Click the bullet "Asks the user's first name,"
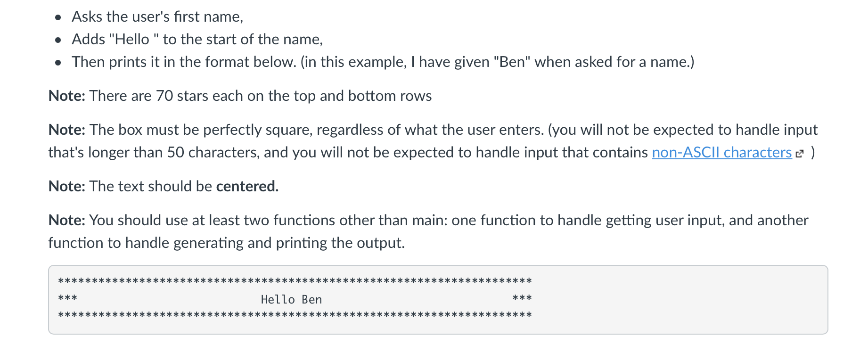This screenshot has width=868, height=361. click(x=157, y=17)
